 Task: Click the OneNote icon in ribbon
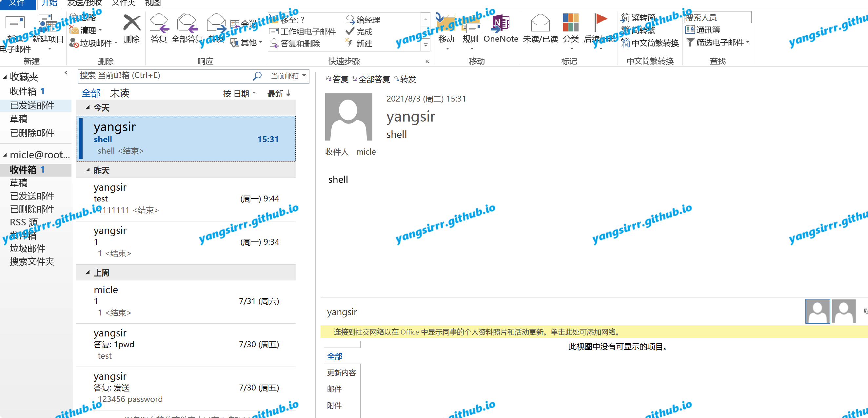tap(501, 24)
